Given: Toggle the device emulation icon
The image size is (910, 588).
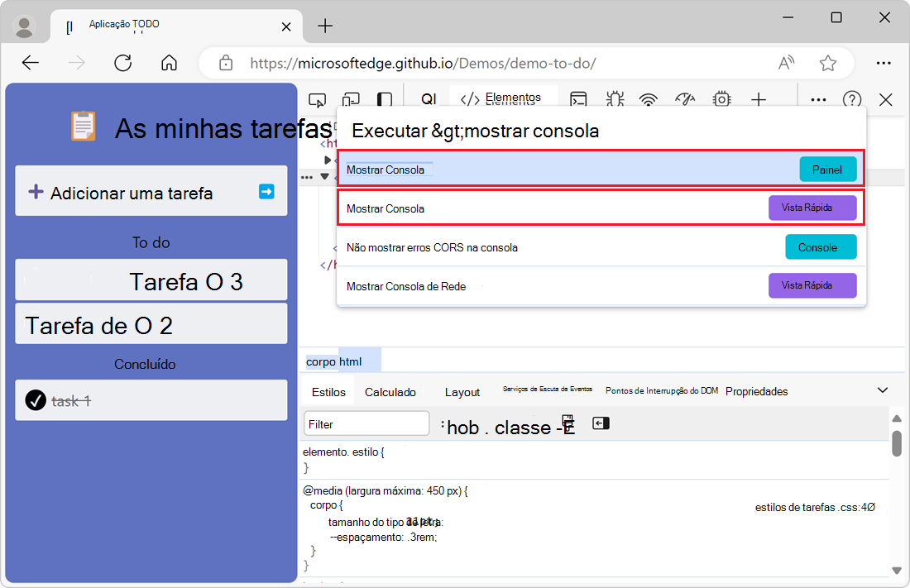Looking at the screenshot, I should pos(351,99).
